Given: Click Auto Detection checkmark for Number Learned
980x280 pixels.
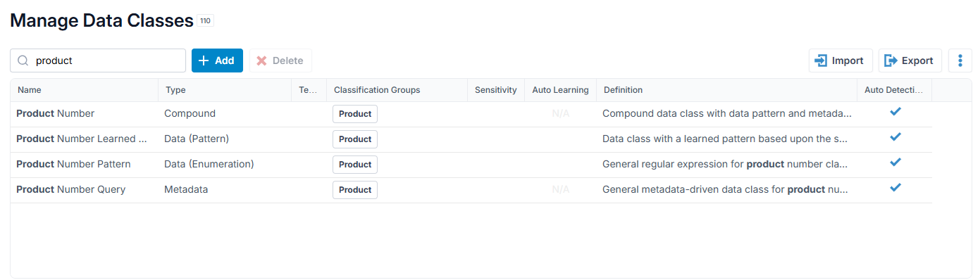Looking at the screenshot, I should tap(895, 137).
